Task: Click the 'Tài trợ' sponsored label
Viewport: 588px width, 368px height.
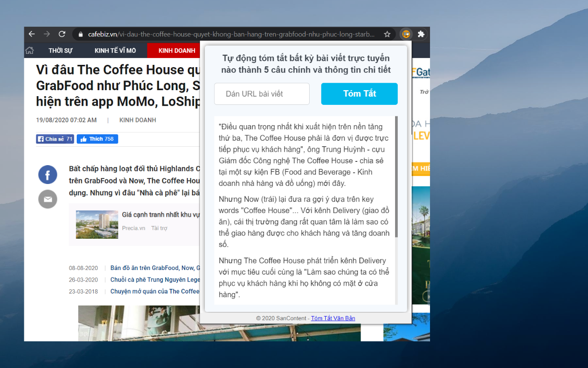Action: pos(159,228)
